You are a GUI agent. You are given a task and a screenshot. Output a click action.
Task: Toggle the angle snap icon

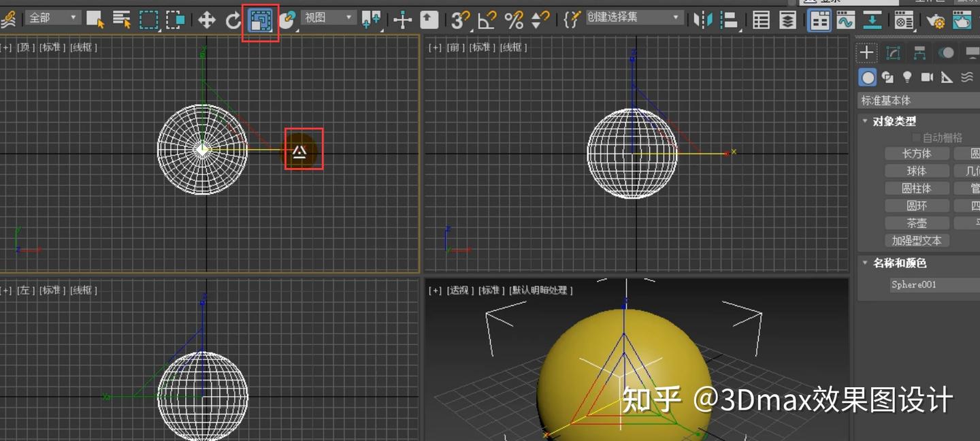(x=486, y=20)
